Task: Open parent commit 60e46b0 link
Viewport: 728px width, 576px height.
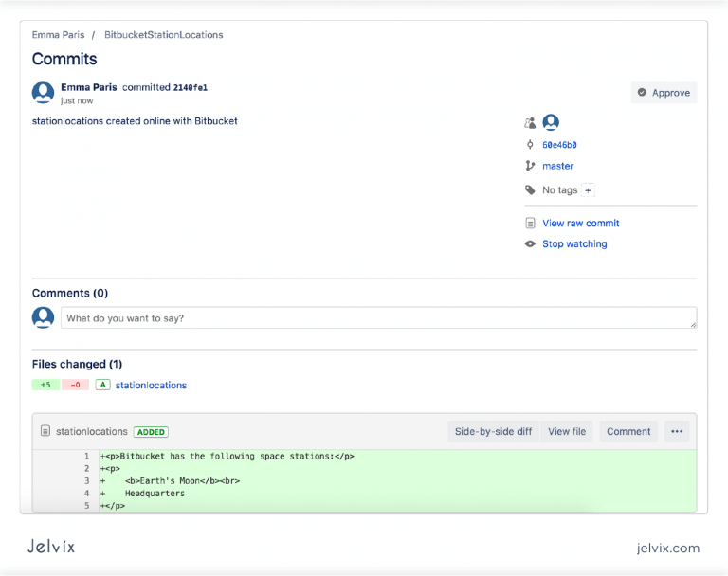Action: [x=559, y=145]
